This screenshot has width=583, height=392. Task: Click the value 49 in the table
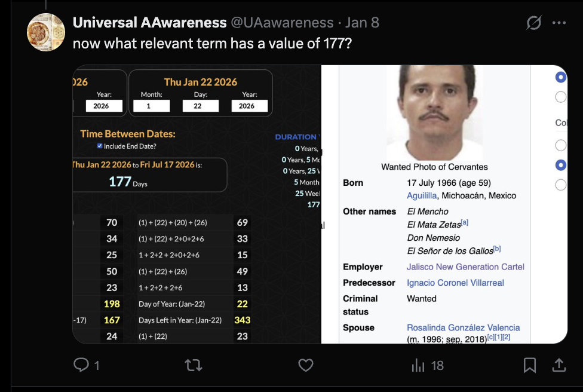[x=243, y=271]
